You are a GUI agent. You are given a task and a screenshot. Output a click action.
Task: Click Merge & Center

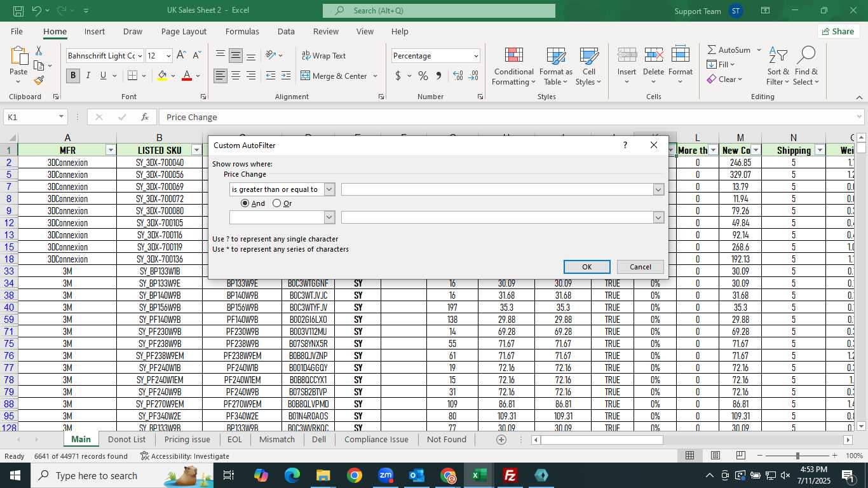click(334, 76)
